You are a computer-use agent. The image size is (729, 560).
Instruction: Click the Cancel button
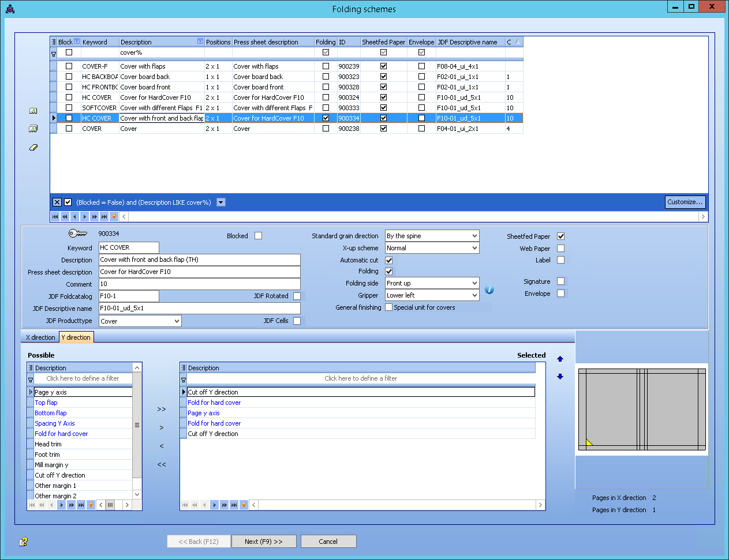click(328, 542)
